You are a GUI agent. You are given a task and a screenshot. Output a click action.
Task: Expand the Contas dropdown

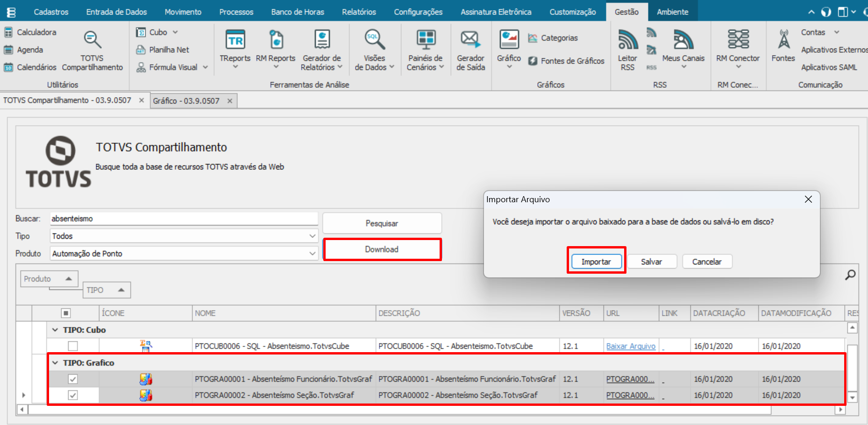tap(836, 32)
